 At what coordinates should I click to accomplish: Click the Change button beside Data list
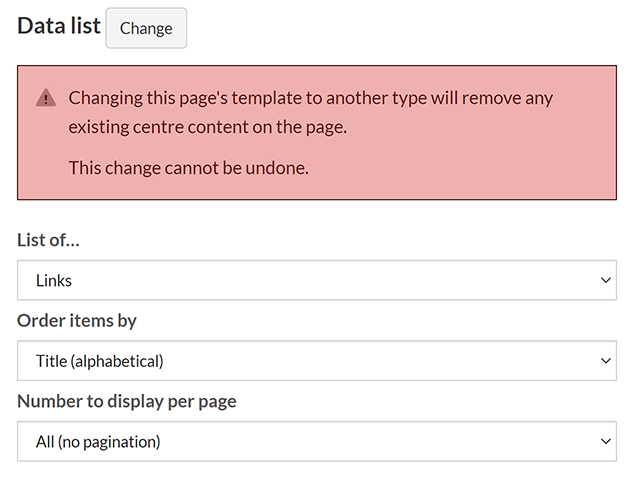(146, 28)
